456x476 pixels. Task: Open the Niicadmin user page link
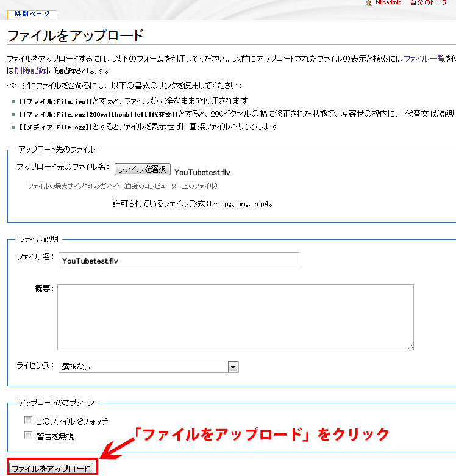(x=388, y=3)
